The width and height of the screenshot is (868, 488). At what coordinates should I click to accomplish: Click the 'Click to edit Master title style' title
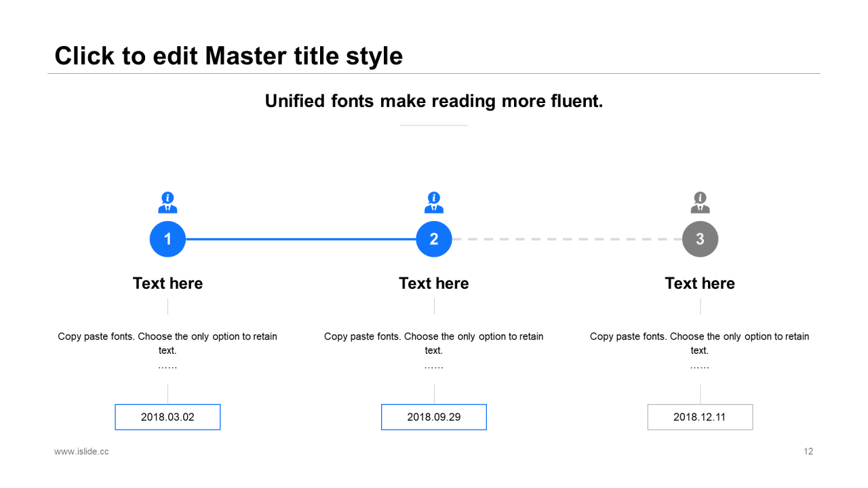tap(229, 56)
